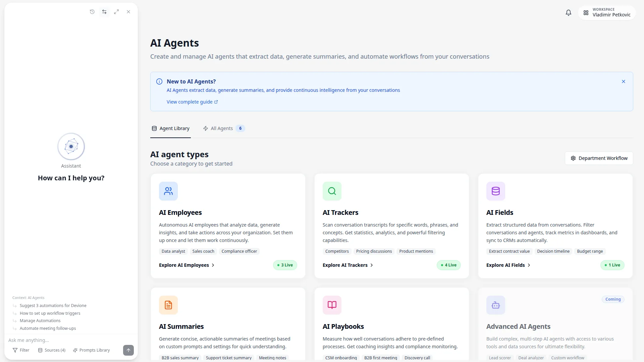
Task: Click the Meeting notes tag
Action: tap(273, 358)
